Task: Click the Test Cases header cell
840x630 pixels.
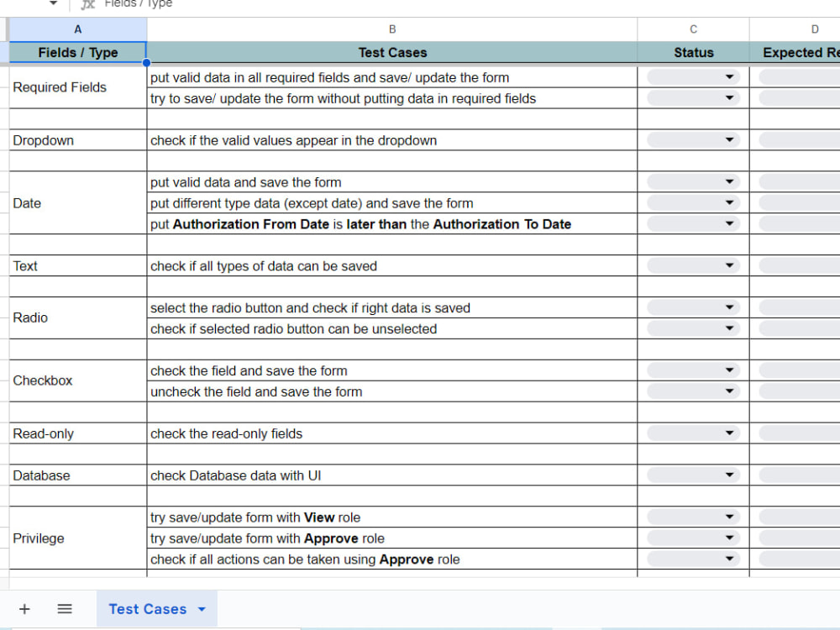Action: tap(392, 52)
